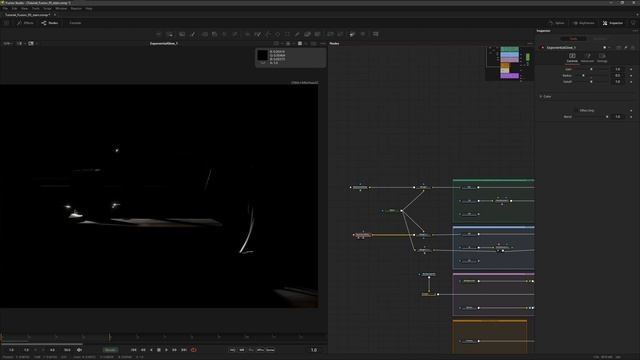Open the Reactor menu
The width and height of the screenshot is (640, 360).
pyautogui.click(x=76, y=8)
